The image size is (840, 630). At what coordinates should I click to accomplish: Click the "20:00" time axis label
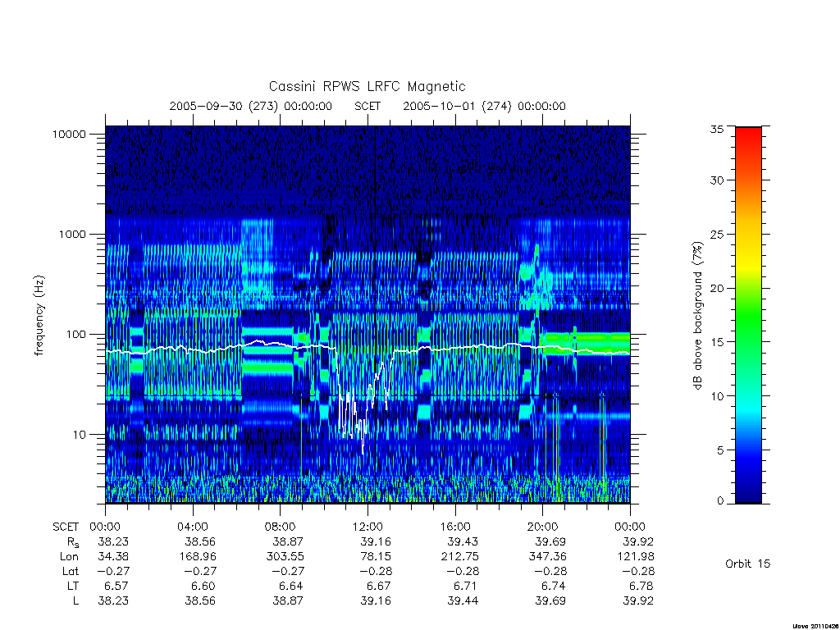(x=542, y=527)
